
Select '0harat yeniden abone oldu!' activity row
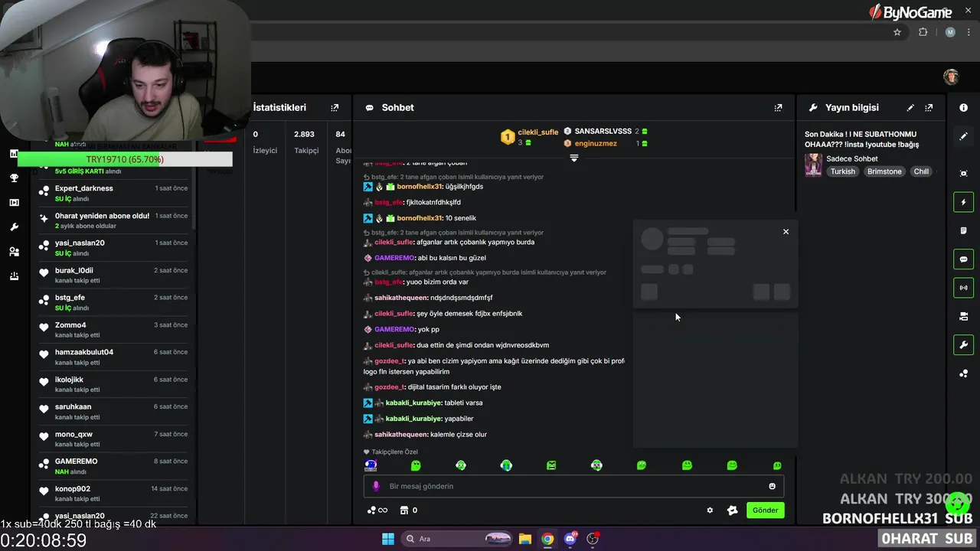click(113, 221)
